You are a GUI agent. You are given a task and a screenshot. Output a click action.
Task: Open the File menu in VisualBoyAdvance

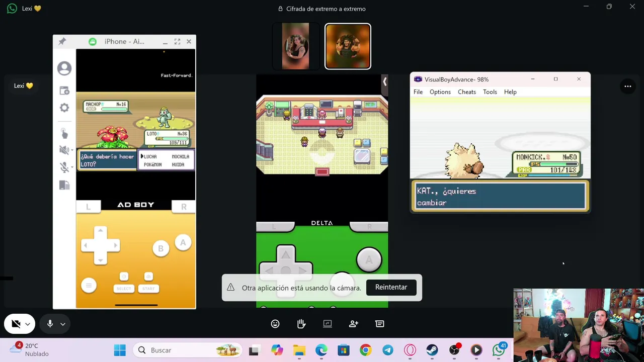tap(418, 92)
